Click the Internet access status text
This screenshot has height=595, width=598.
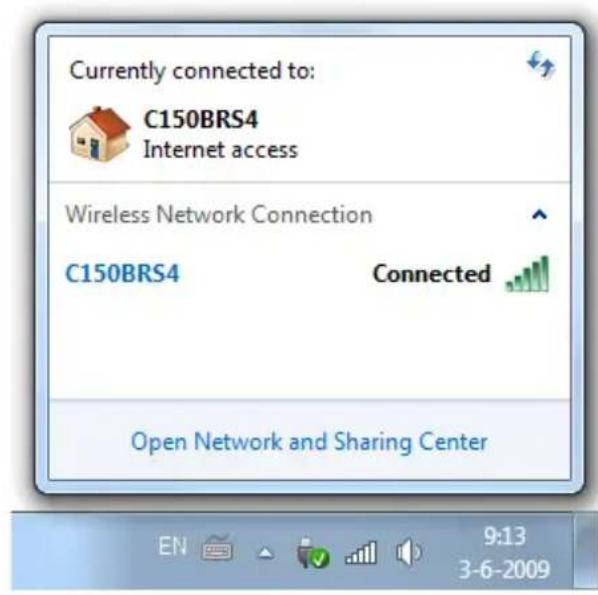point(220,150)
